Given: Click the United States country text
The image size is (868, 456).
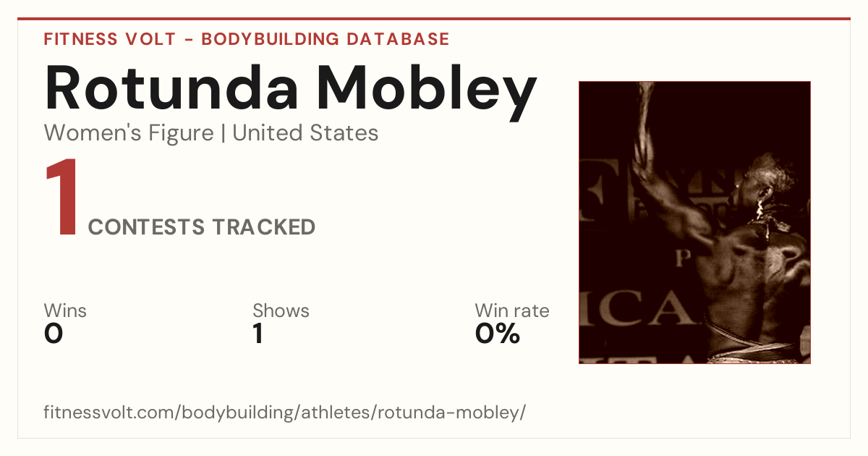Looking at the screenshot, I should click(x=305, y=133).
